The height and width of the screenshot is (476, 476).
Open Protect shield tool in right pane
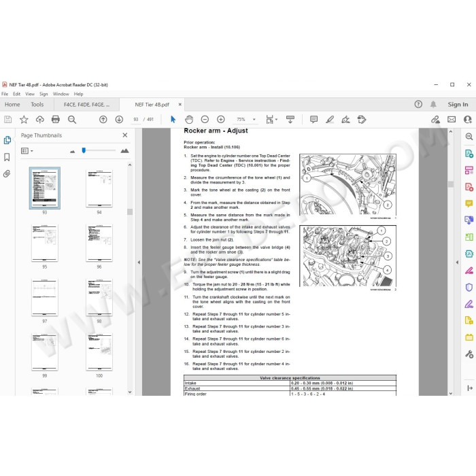469,287
